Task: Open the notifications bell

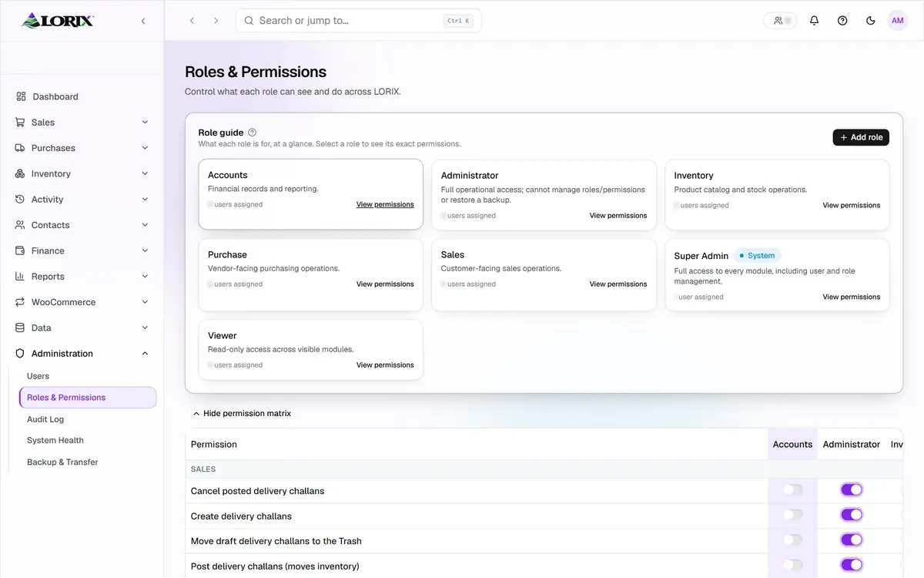Action: click(x=814, y=21)
